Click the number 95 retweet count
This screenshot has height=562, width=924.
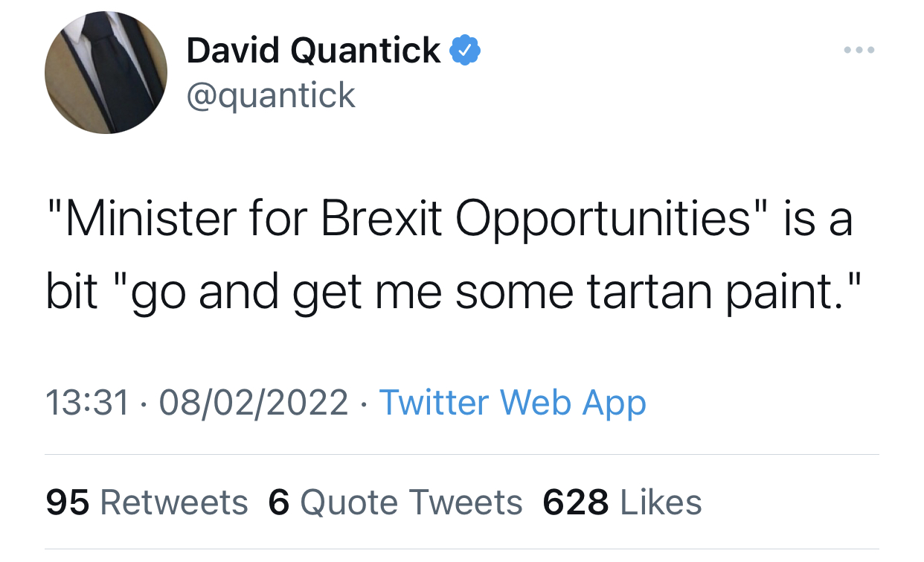pos(67,502)
